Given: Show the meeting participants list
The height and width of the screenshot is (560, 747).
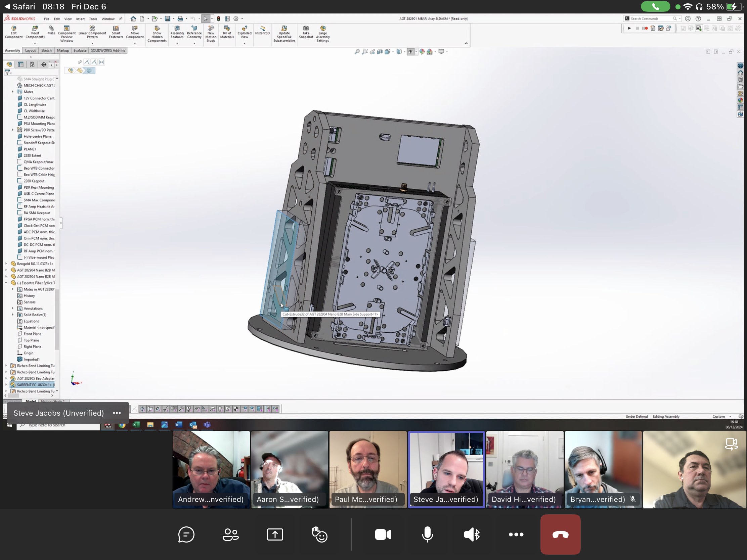Looking at the screenshot, I should click(231, 534).
